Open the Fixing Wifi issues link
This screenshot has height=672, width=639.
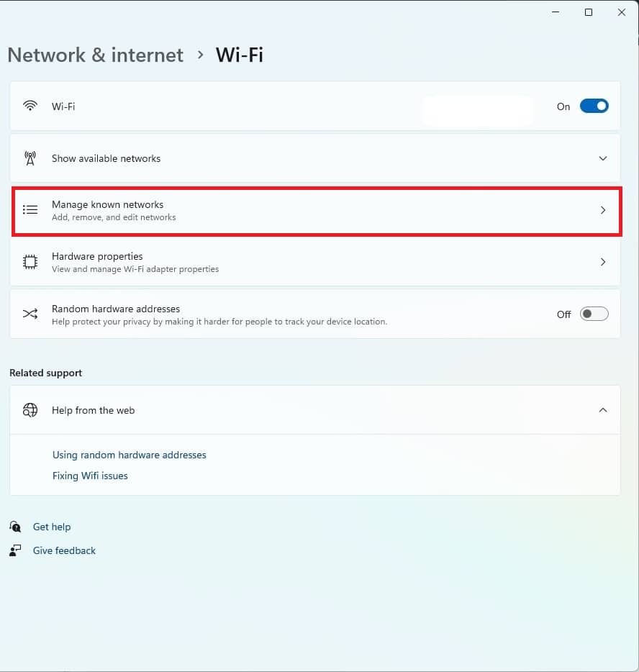click(90, 476)
